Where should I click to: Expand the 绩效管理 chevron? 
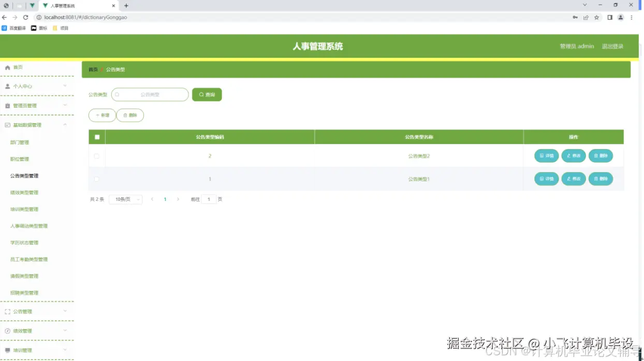[65, 330]
